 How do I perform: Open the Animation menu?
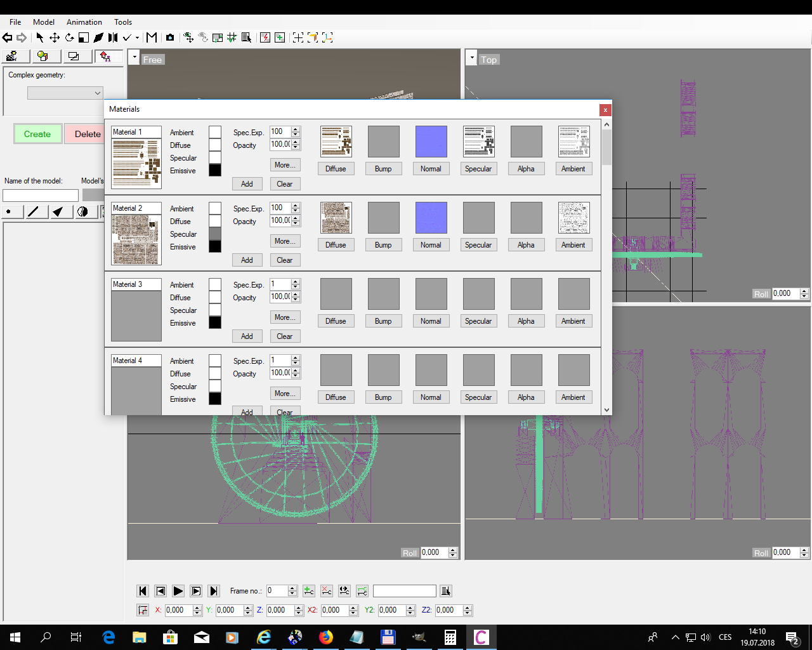[x=84, y=22]
